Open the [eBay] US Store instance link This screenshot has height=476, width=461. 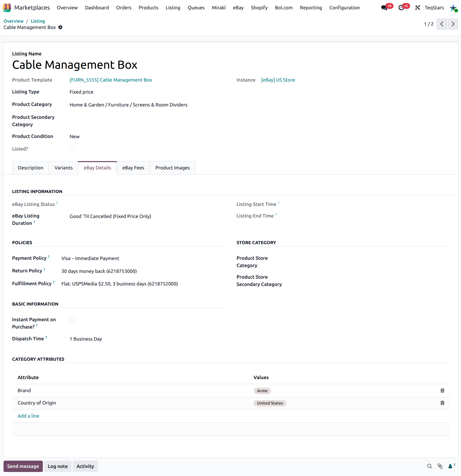[x=278, y=80]
